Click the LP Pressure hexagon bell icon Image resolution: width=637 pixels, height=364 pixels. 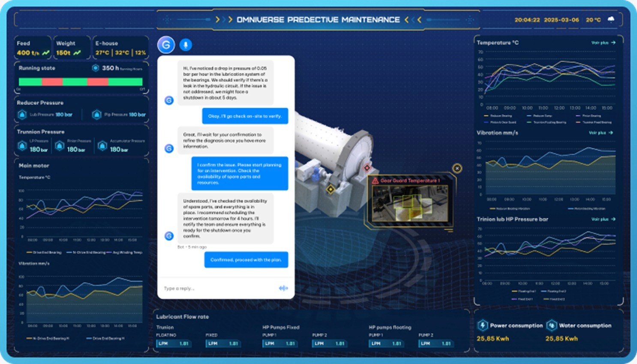[x=22, y=146]
